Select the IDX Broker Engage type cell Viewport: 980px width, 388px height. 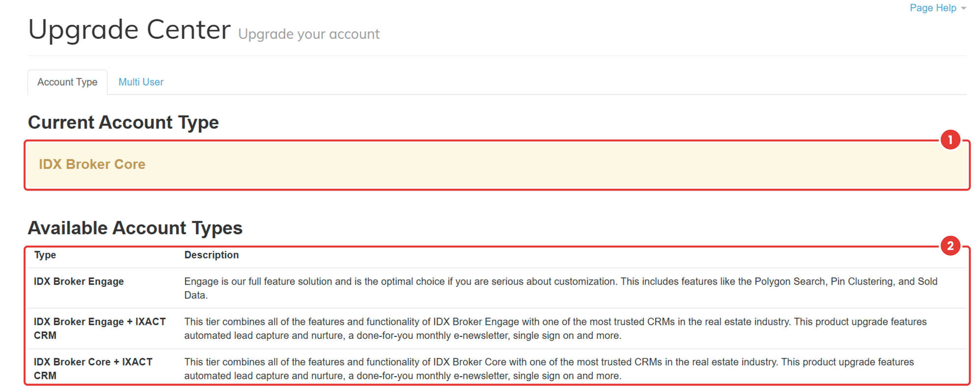point(79,281)
